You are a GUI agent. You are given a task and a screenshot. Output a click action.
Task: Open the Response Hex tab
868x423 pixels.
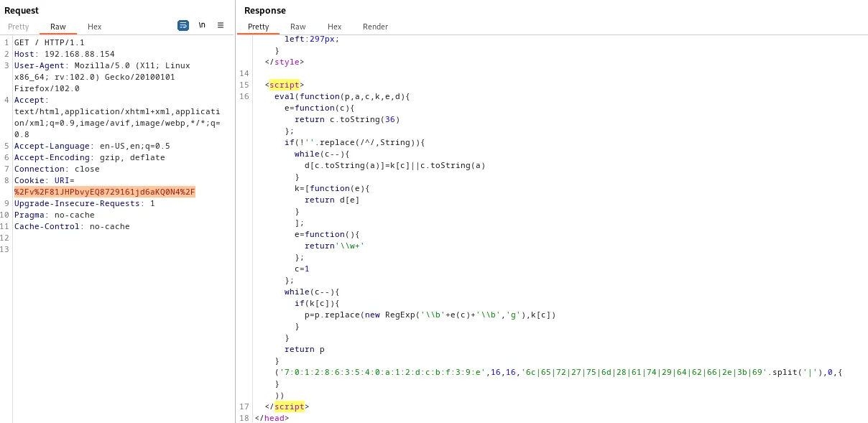click(x=334, y=27)
